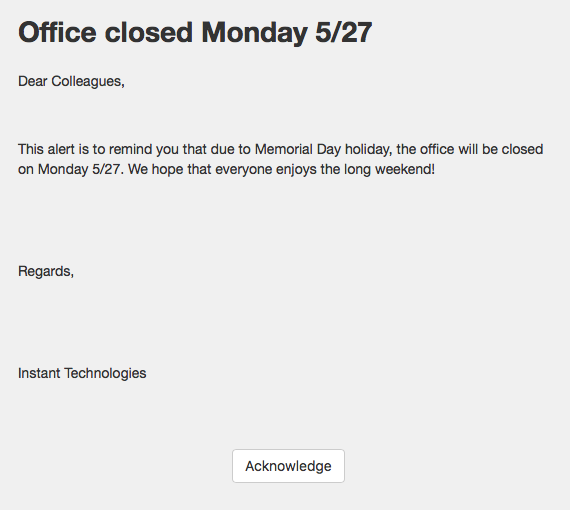Click the word 'Monday' in the heading
The width and height of the screenshot is (570, 510).
tap(254, 32)
